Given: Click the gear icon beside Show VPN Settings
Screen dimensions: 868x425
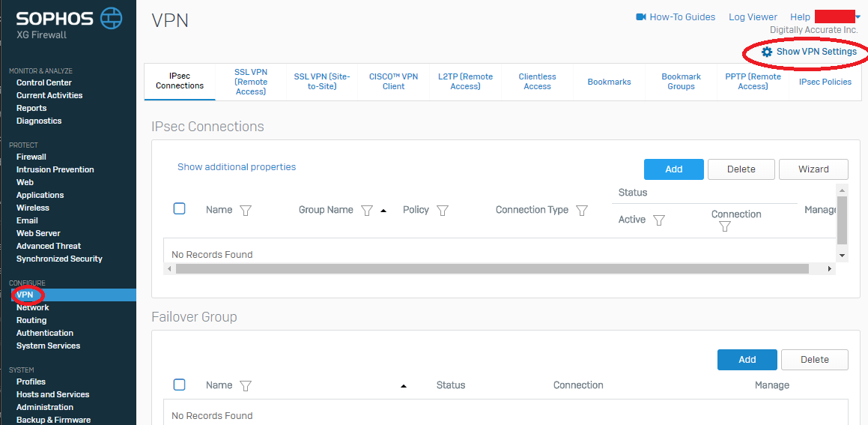Looking at the screenshot, I should pyautogui.click(x=767, y=52).
